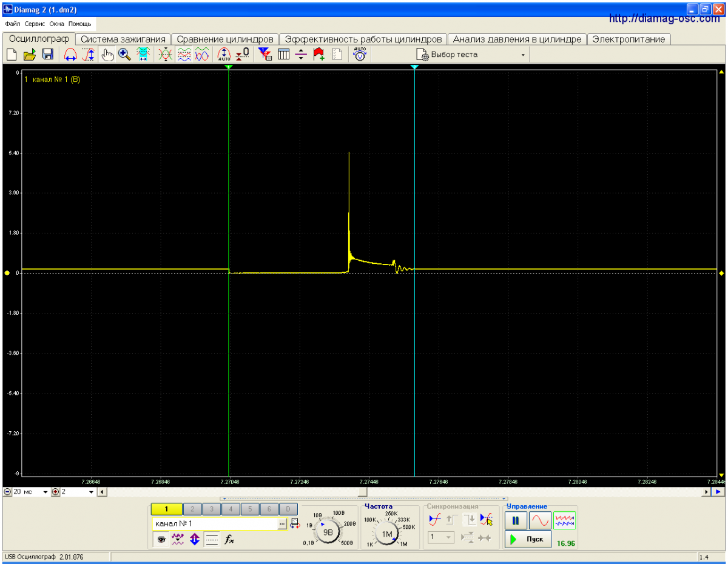Open the table columns view icon
This screenshot has width=728, height=564.
pos(283,55)
